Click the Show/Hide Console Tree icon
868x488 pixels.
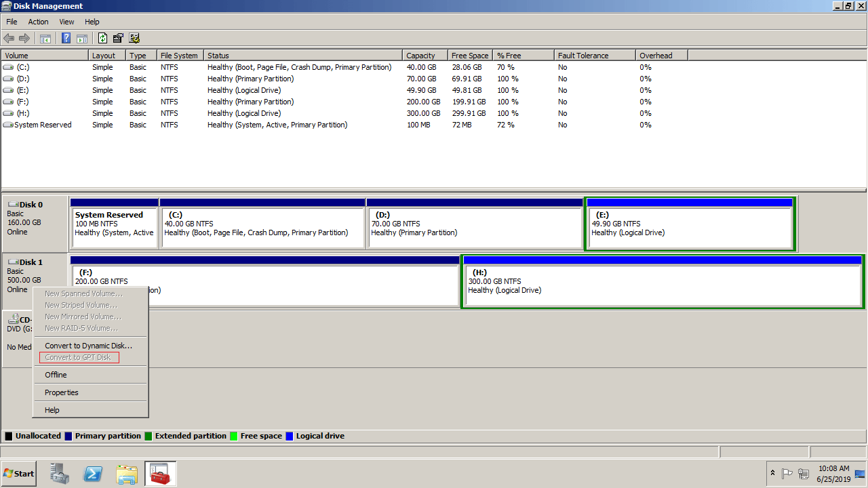click(x=45, y=39)
